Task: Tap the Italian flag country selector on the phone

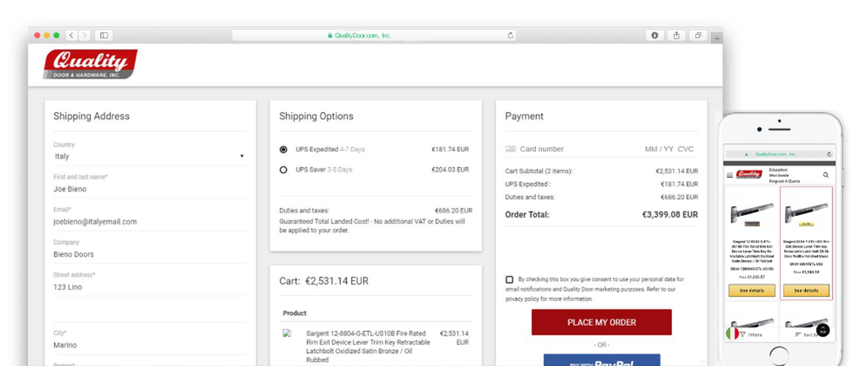Action: click(732, 334)
